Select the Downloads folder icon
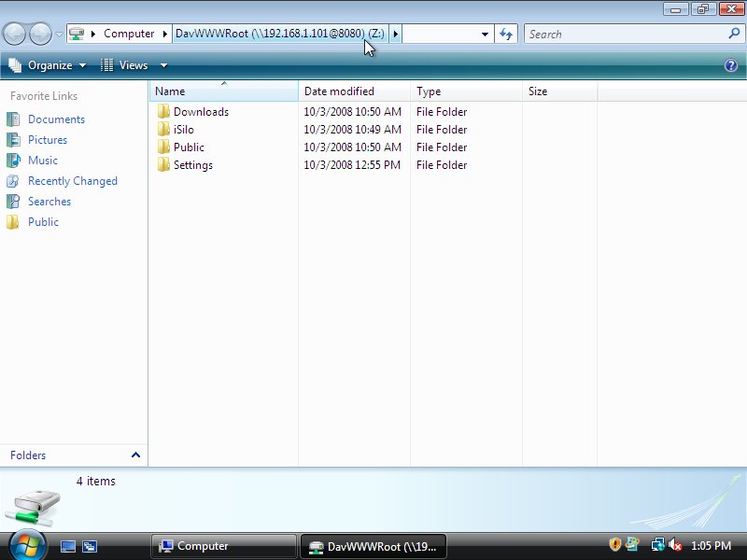747x560 pixels. click(163, 111)
